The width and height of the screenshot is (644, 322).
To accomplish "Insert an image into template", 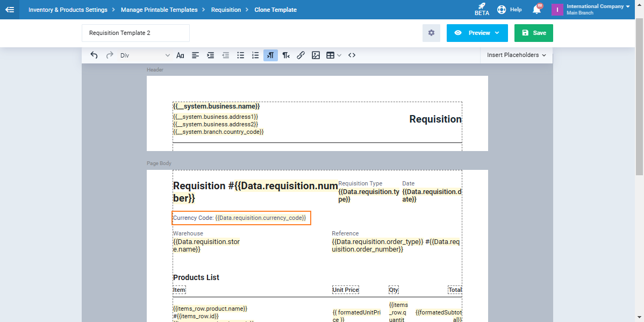I will (316, 55).
